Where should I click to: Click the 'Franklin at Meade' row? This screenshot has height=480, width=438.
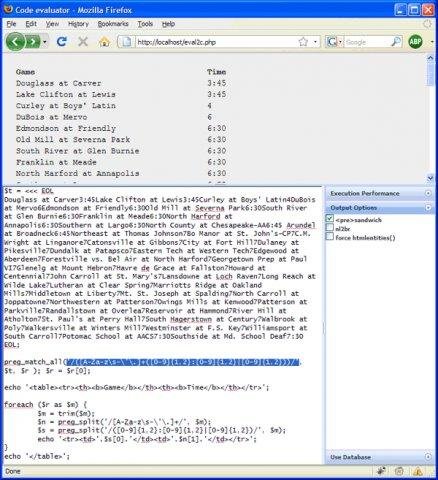coord(121,162)
